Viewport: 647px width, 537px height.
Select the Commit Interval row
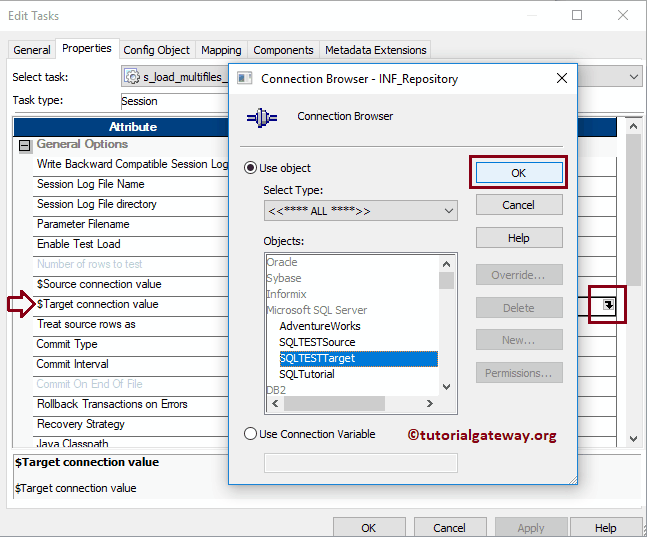click(x=131, y=364)
